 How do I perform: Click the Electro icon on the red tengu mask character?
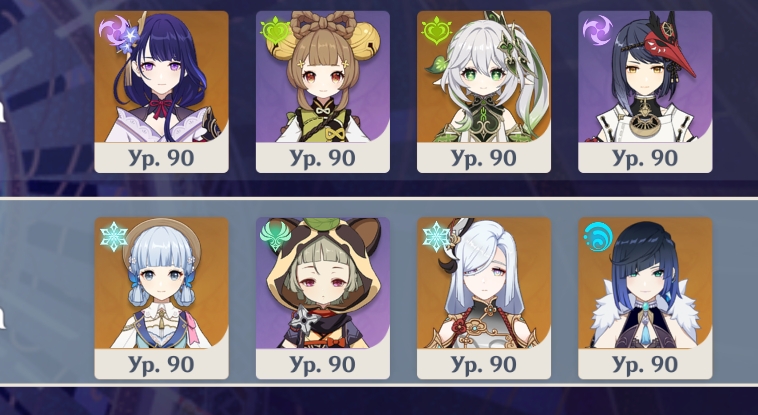(x=598, y=30)
